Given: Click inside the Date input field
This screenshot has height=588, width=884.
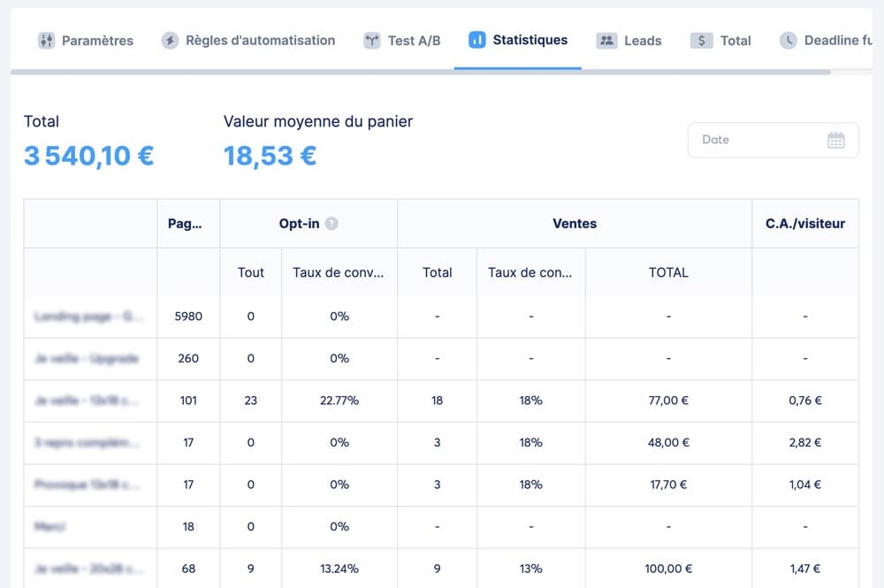Looking at the screenshot, I should pyautogui.click(x=751, y=140).
